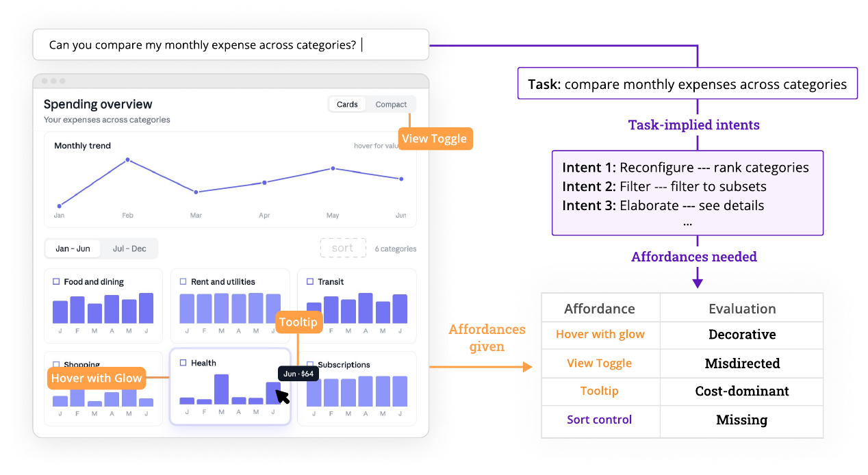Click the Jan data point on Monthly trend
The image size is (868, 475).
pos(60,205)
